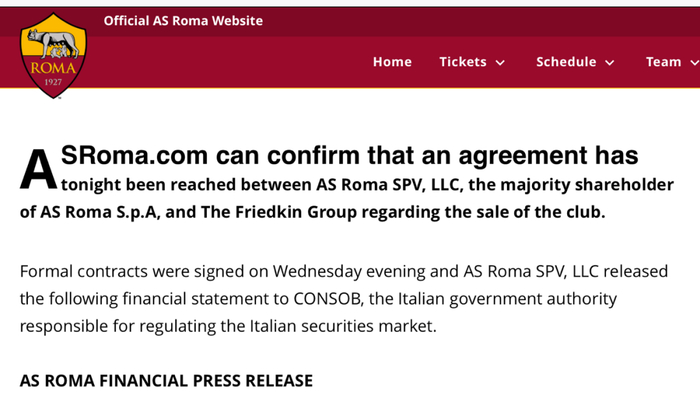Expand the chevron next to Tickets
Screen dimensions: 700x402
[x=500, y=63]
